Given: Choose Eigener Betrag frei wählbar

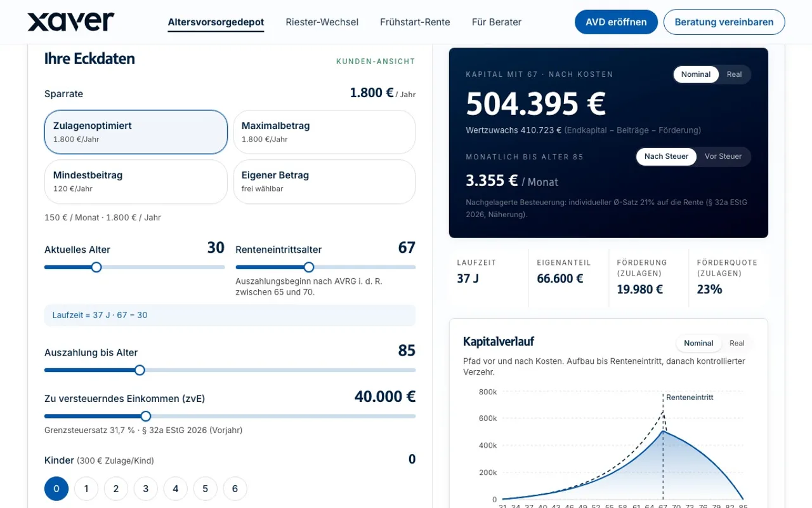Looking at the screenshot, I should click(324, 182).
